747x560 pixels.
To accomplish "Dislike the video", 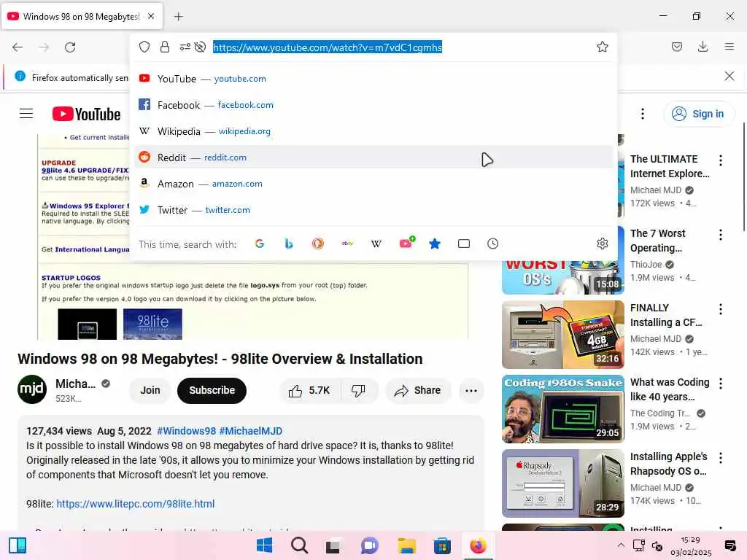I will 358,391.
